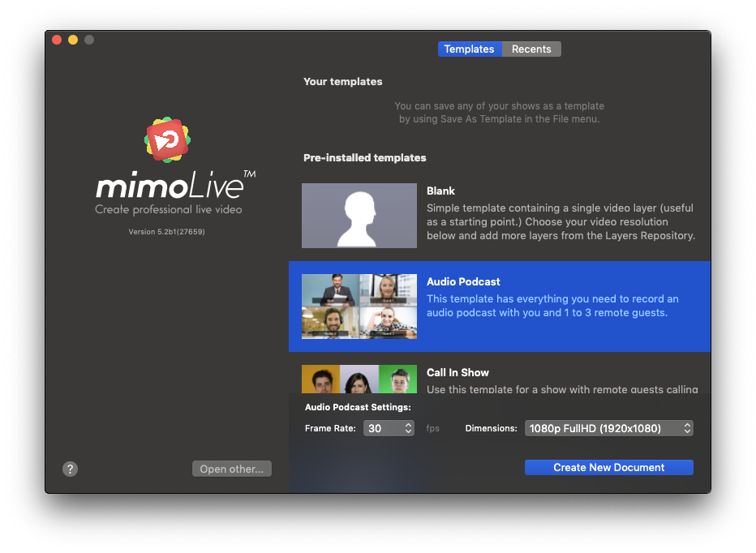The height and width of the screenshot is (553, 756).
Task: Select the Blank template thumbnail
Action: (359, 216)
